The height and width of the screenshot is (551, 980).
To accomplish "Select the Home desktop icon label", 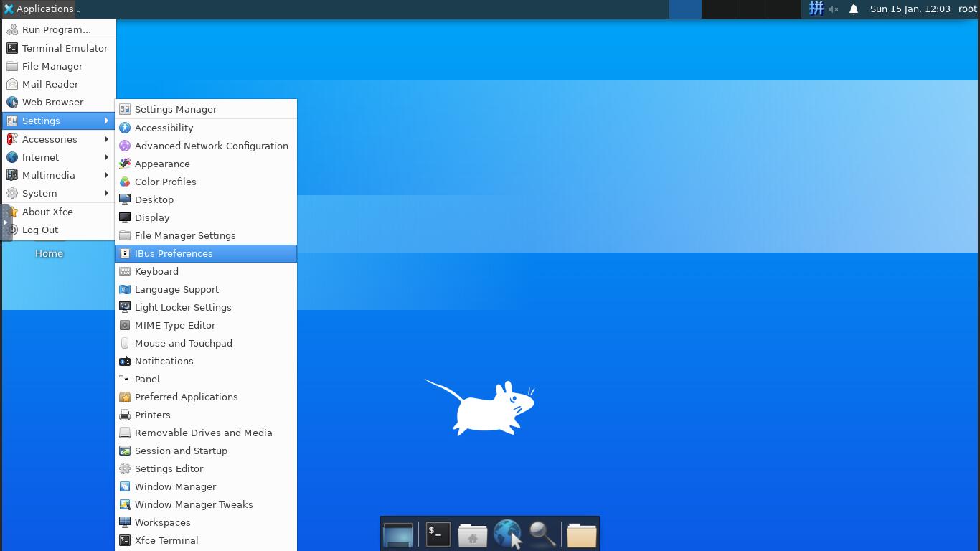I will tap(49, 253).
